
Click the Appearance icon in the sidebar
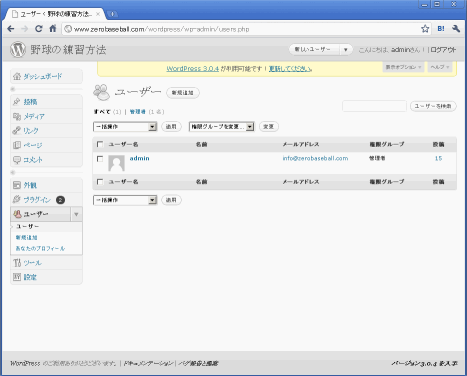17,185
